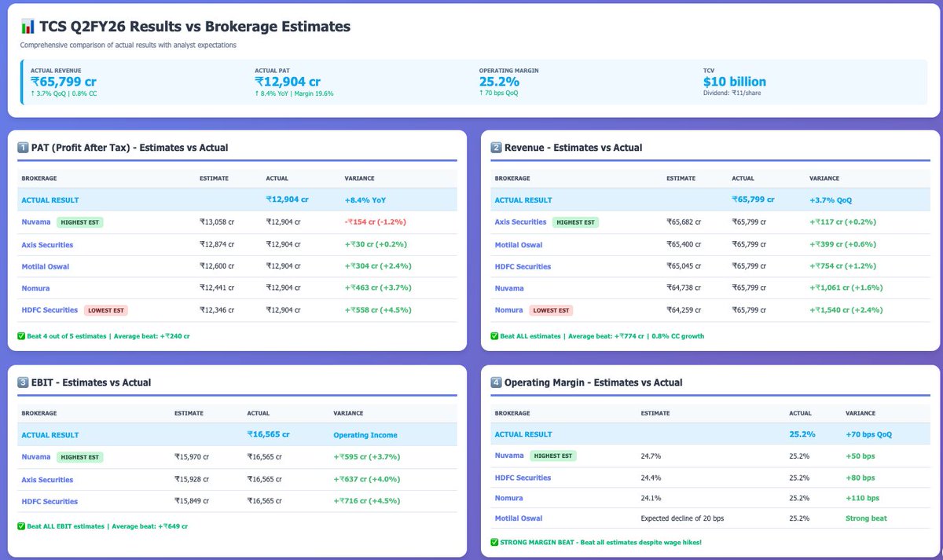Click the 'TCS Q2FY26 Results vs Brokerage Estimates' title
The width and height of the screenshot is (943, 560).
[195, 27]
